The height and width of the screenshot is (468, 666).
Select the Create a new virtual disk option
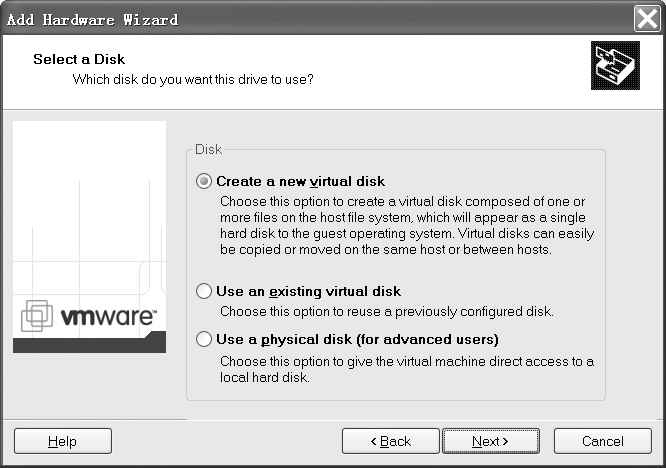click(x=205, y=181)
